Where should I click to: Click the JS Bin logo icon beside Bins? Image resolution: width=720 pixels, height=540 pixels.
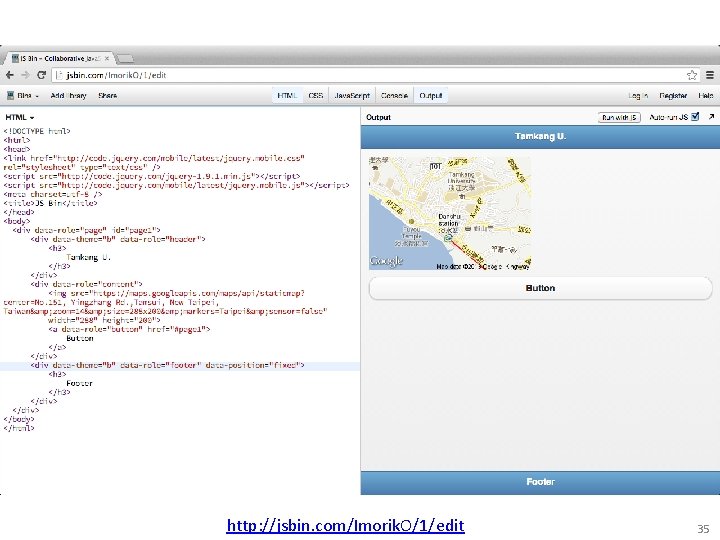(11, 96)
